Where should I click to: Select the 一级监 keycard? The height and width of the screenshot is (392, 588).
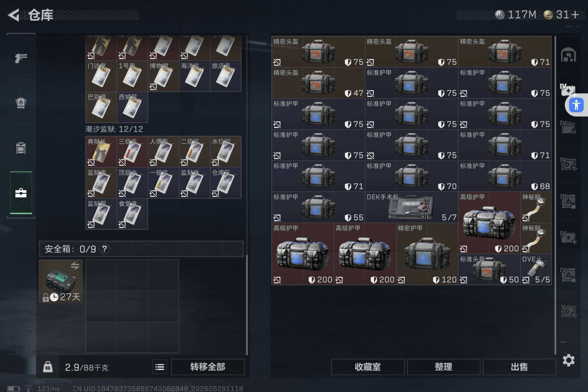click(163, 183)
